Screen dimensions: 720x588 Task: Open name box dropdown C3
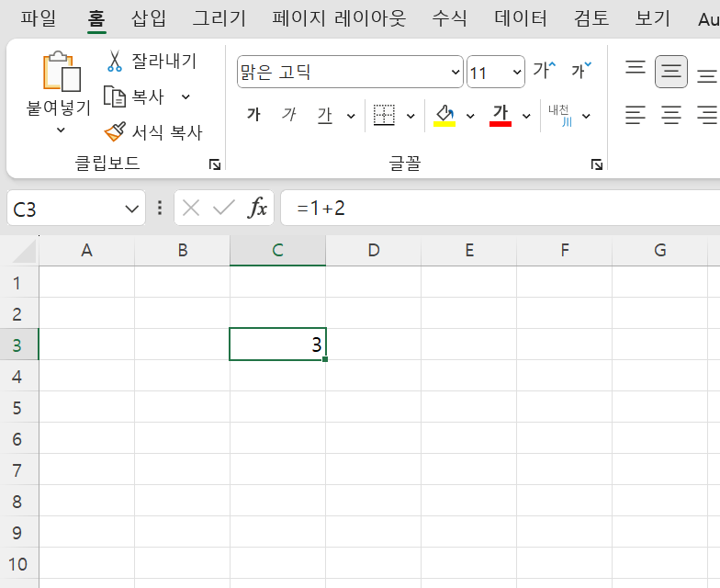click(132, 209)
